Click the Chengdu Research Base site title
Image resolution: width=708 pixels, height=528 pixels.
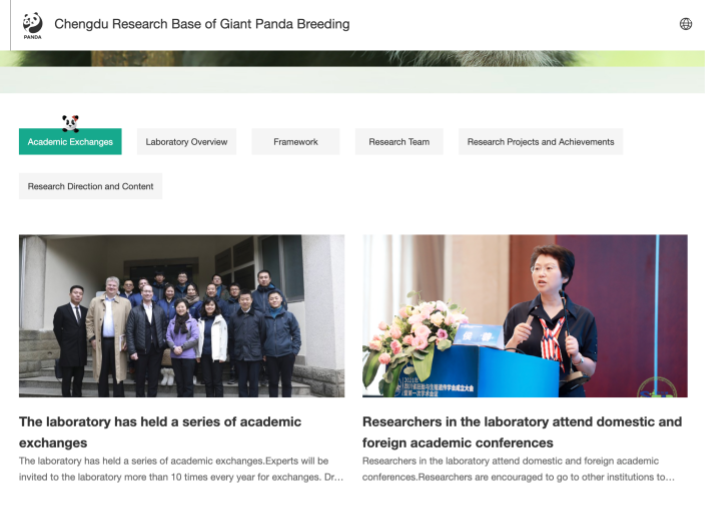pyautogui.click(x=202, y=24)
